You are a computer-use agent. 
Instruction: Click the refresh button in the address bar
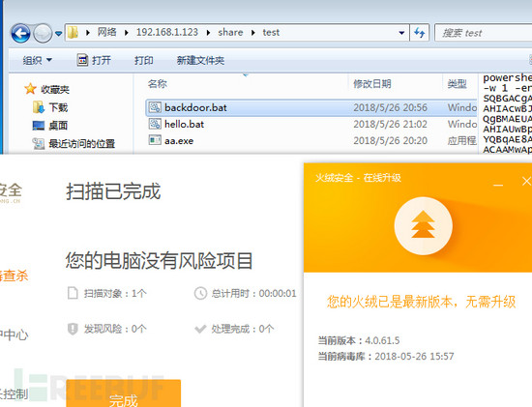point(420,33)
